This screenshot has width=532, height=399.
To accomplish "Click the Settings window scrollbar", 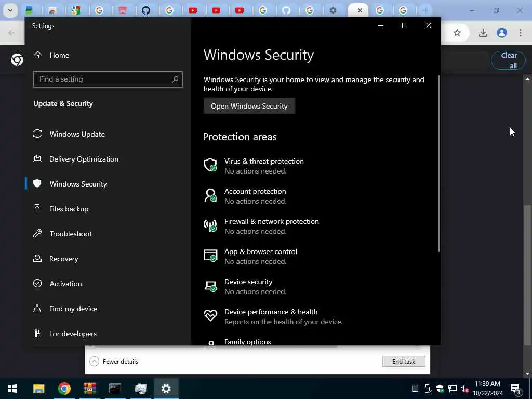I will (x=439, y=164).
